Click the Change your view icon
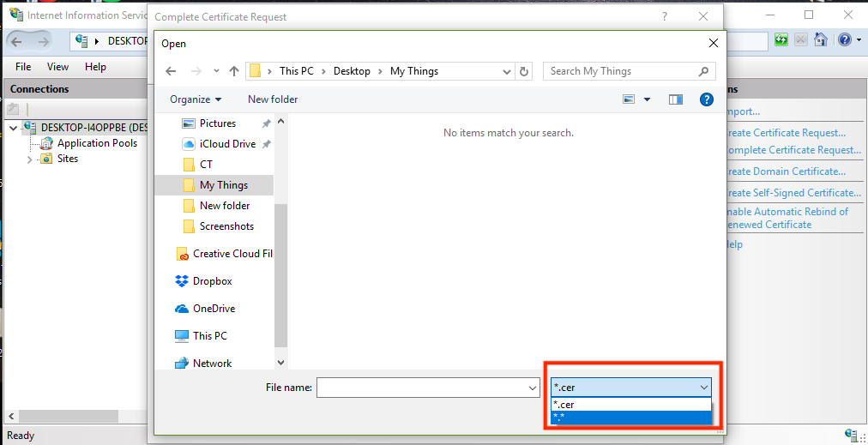This screenshot has width=868, height=445. tap(629, 99)
